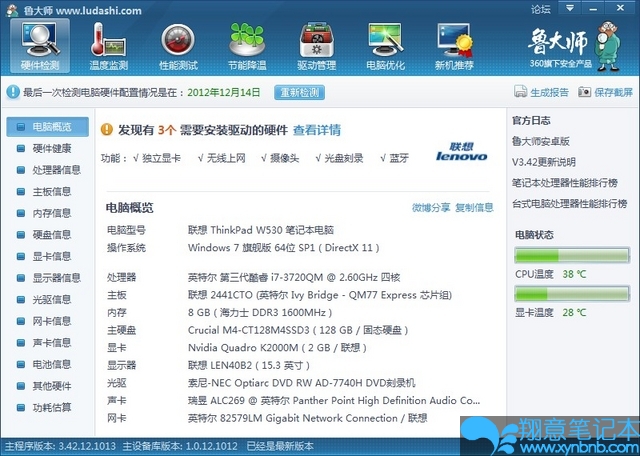Image resolution: width=640 pixels, height=456 pixels.
Task: Click the 生成报告 link text
Action: (x=549, y=92)
